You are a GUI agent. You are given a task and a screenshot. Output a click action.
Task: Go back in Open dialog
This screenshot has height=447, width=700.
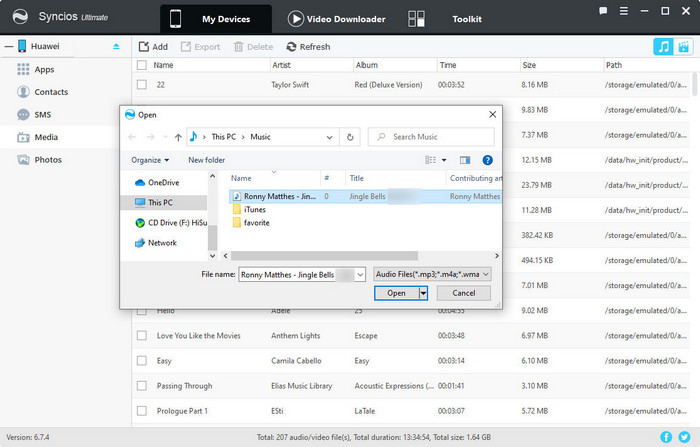click(132, 137)
